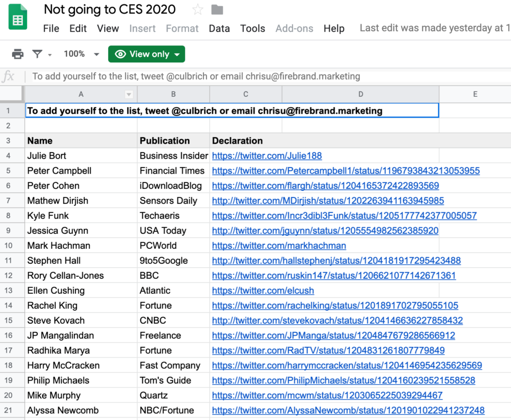The image size is (511, 420).
Task: Select cell with iDownloadBlog
Action: (173, 186)
